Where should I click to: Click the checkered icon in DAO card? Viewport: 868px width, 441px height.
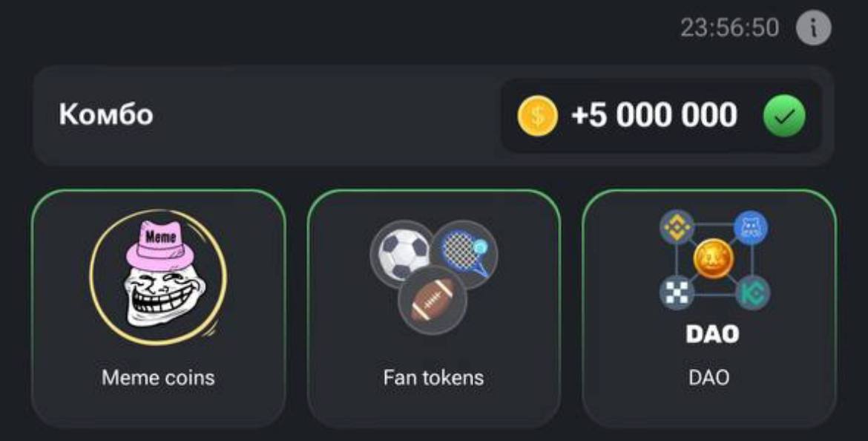coord(677,293)
